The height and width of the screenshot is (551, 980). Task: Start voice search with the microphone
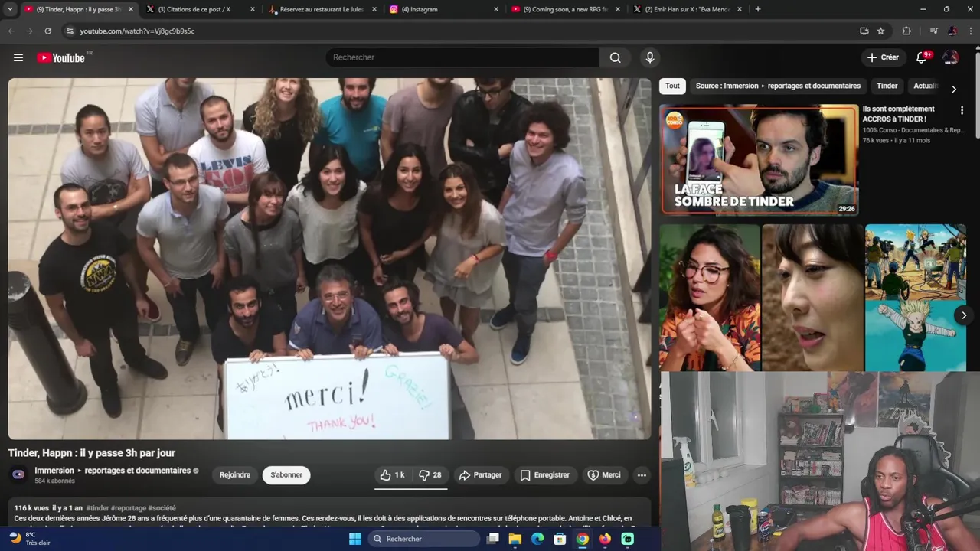(x=650, y=57)
